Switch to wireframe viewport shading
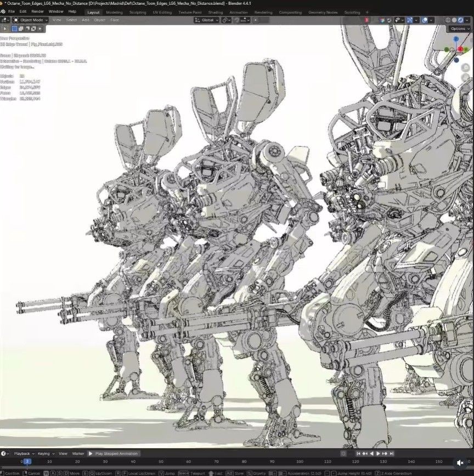Image resolution: width=474 pixels, height=476 pixels. (449, 20)
